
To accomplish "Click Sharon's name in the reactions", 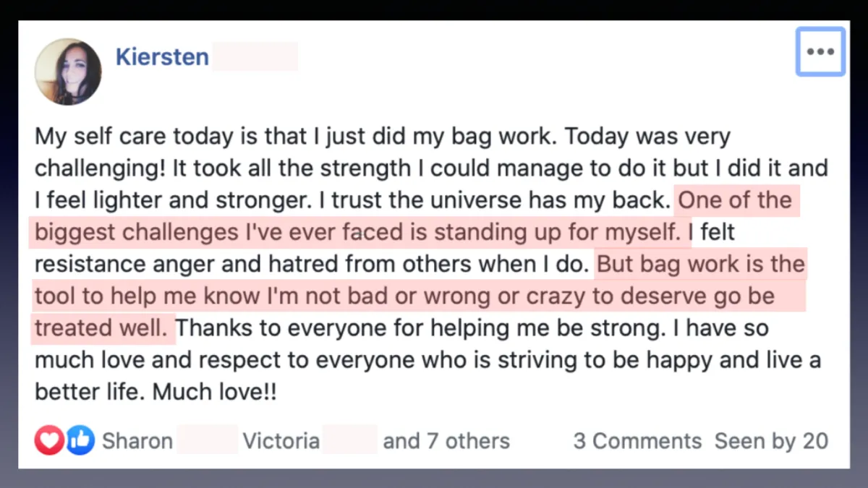I will pos(137,441).
